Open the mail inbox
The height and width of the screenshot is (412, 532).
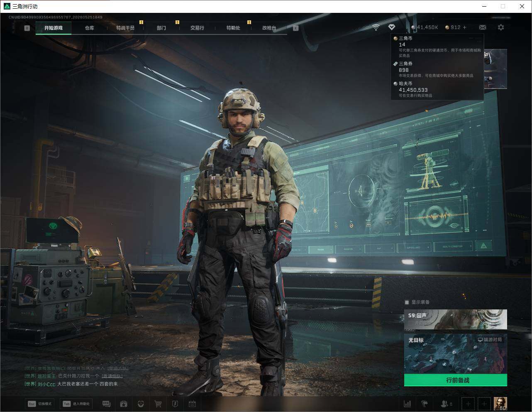(483, 27)
